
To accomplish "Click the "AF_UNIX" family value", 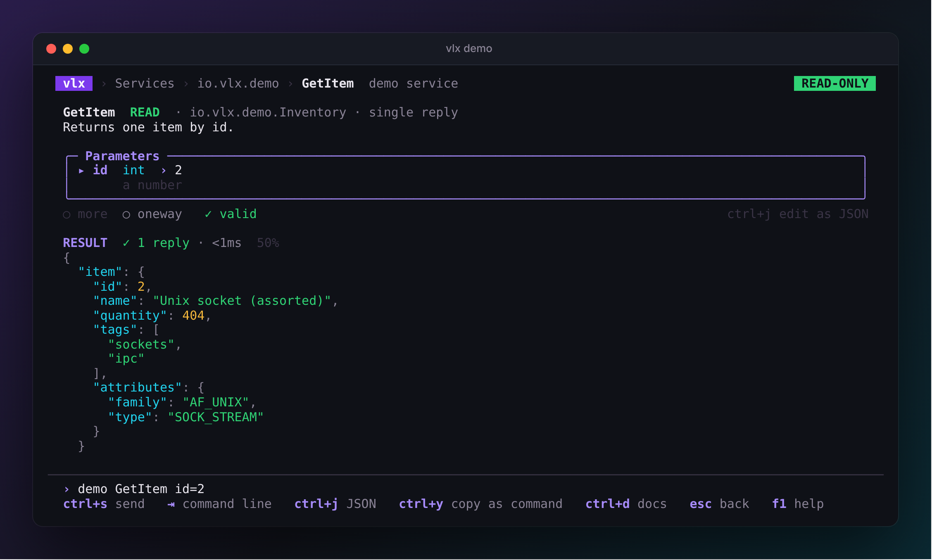I will 216,402.
